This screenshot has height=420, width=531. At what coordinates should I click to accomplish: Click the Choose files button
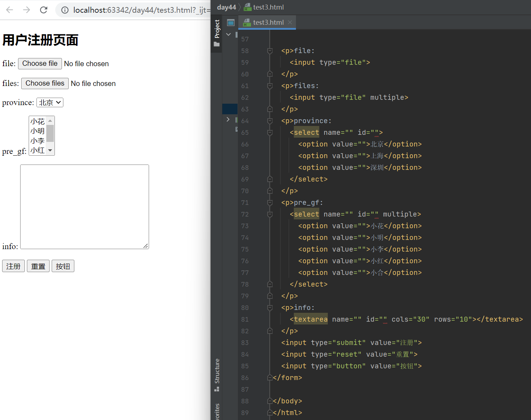(x=45, y=84)
